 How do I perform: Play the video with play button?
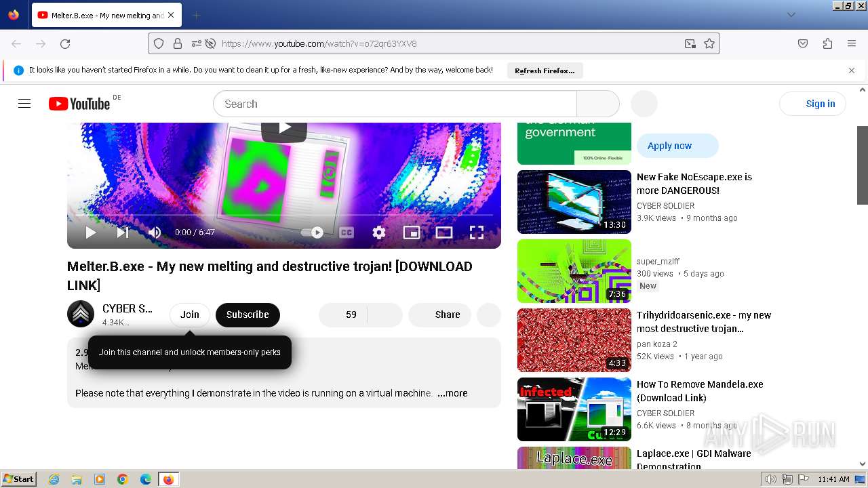pyautogui.click(x=90, y=232)
